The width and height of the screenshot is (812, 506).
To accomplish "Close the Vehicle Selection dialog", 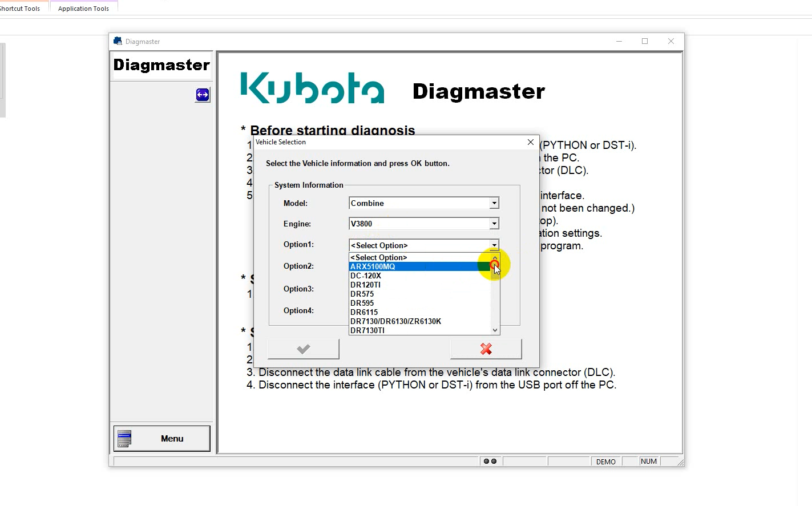I will [x=531, y=142].
